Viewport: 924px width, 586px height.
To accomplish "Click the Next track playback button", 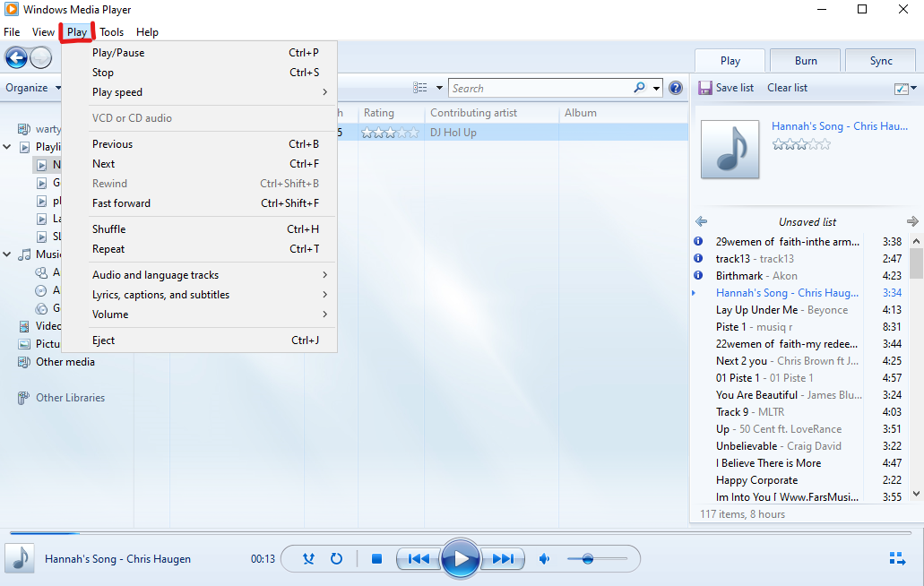I will (x=503, y=558).
